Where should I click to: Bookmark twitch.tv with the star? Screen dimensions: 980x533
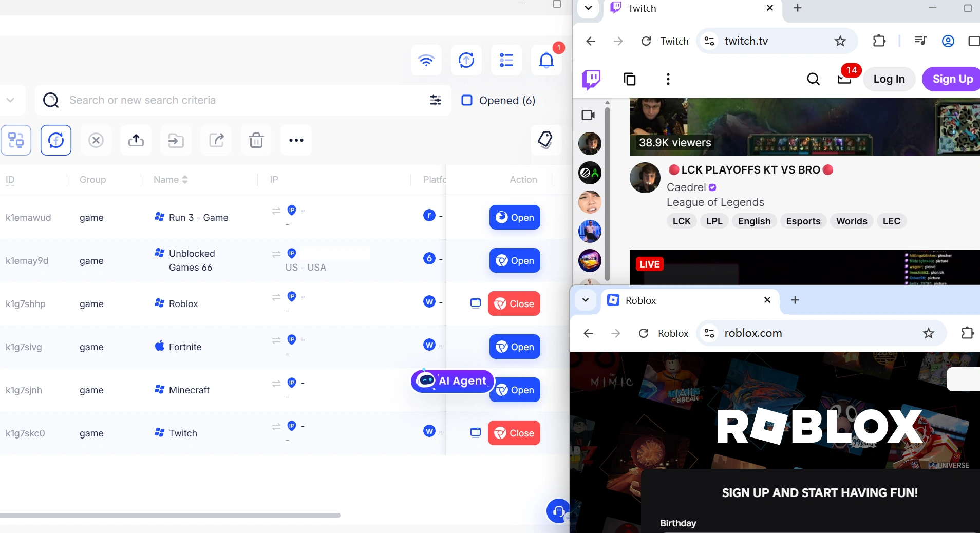[x=840, y=41]
